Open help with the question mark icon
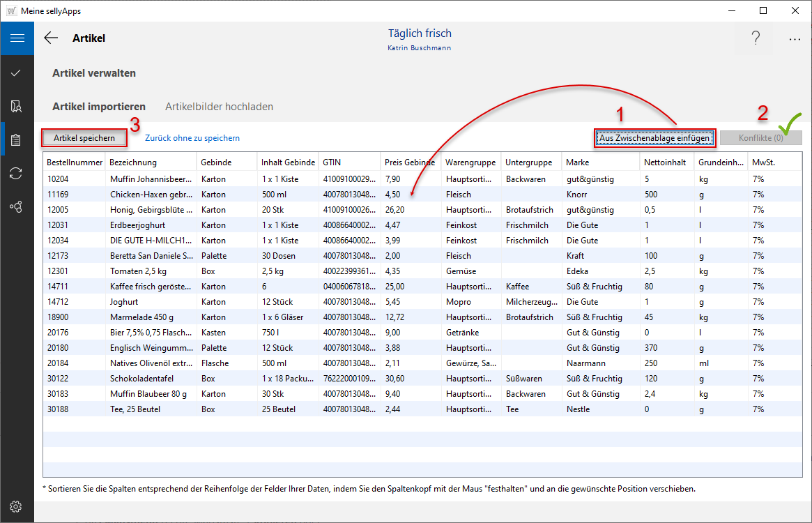The height and width of the screenshot is (523, 812). tap(756, 39)
